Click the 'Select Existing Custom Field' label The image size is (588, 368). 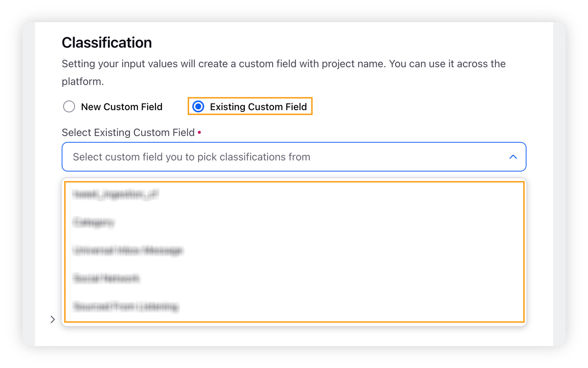128,133
